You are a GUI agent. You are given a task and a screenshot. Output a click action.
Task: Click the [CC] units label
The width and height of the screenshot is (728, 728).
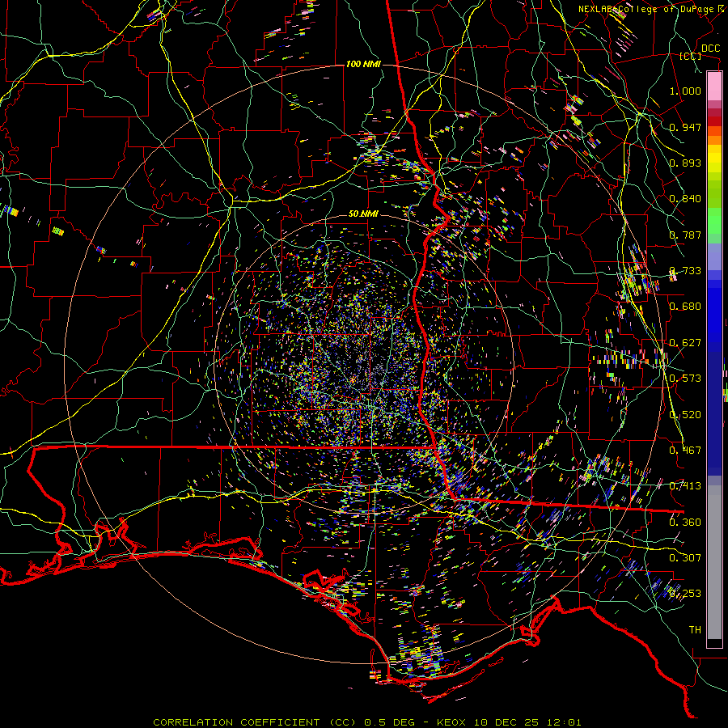click(691, 56)
